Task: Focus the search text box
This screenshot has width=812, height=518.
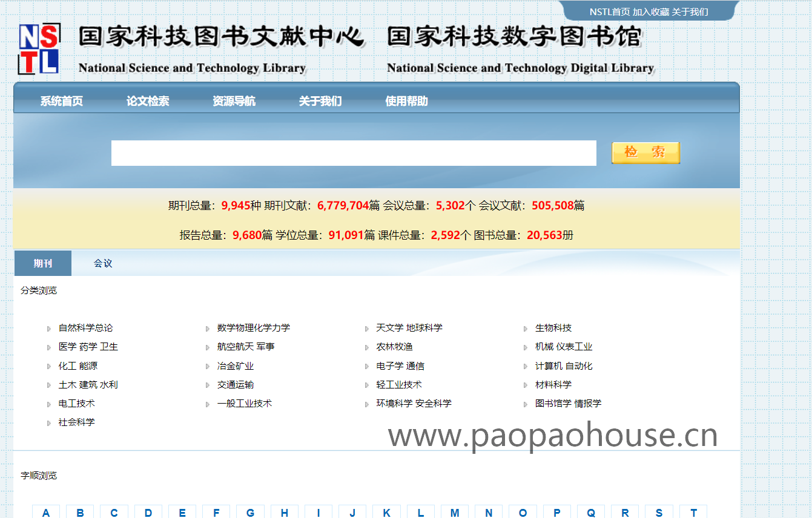Action: 354,153
